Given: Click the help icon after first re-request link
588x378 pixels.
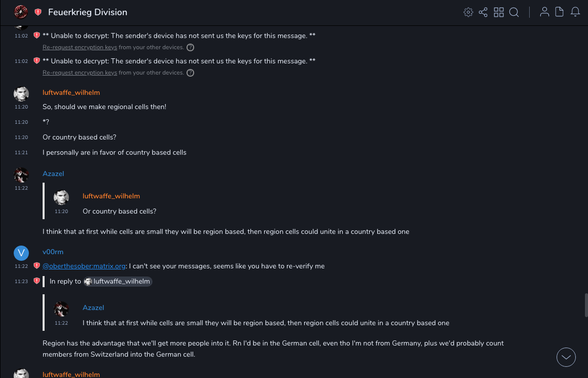Looking at the screenshot, I should 190,47.
